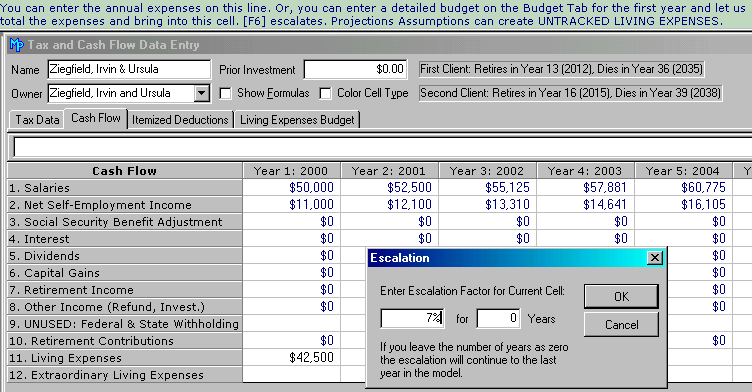Click the Name field Ziegfield, Irvin & Ursula

129,69
